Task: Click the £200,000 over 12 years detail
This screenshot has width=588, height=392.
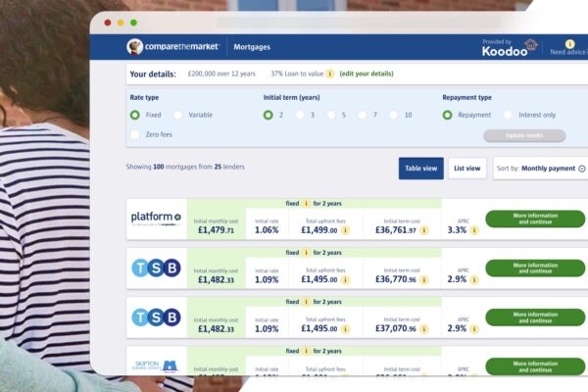Action: (221, 73)
